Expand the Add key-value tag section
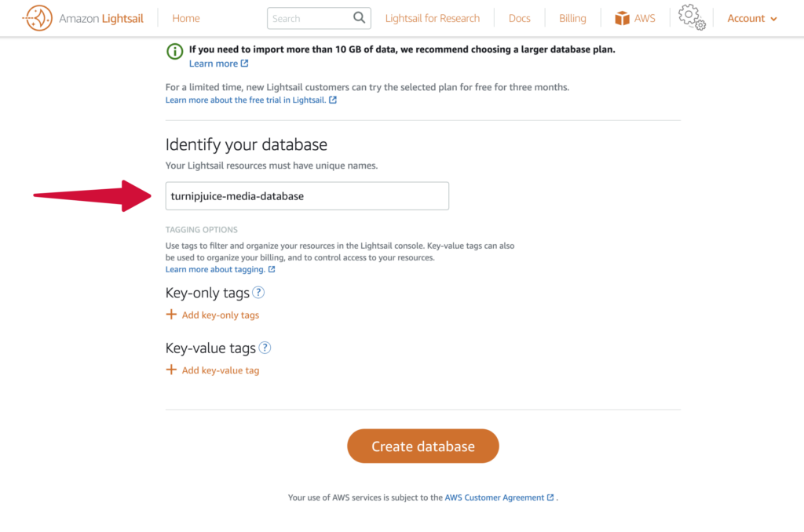 click(220, 370)
